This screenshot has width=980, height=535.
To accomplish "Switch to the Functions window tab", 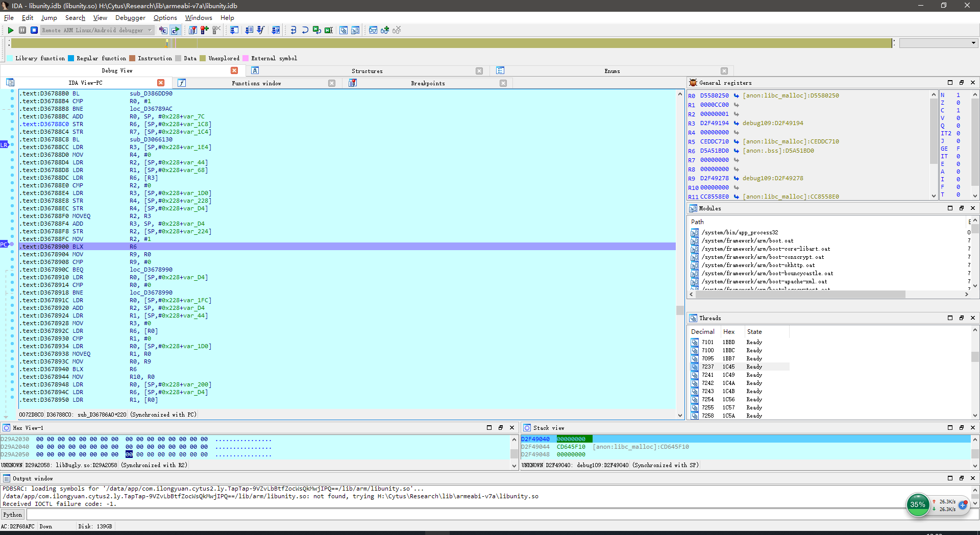I will pos(256,83).
